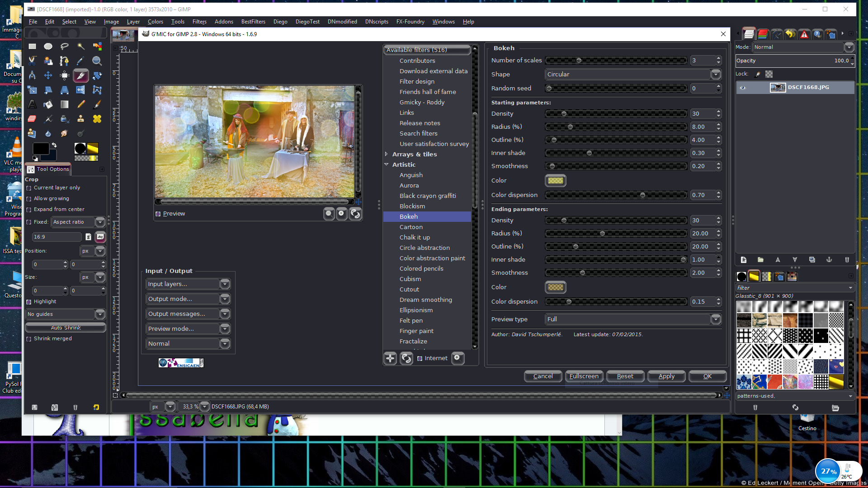
Task: Click the Auto Shrink button
Action: (x=66, y=328)
